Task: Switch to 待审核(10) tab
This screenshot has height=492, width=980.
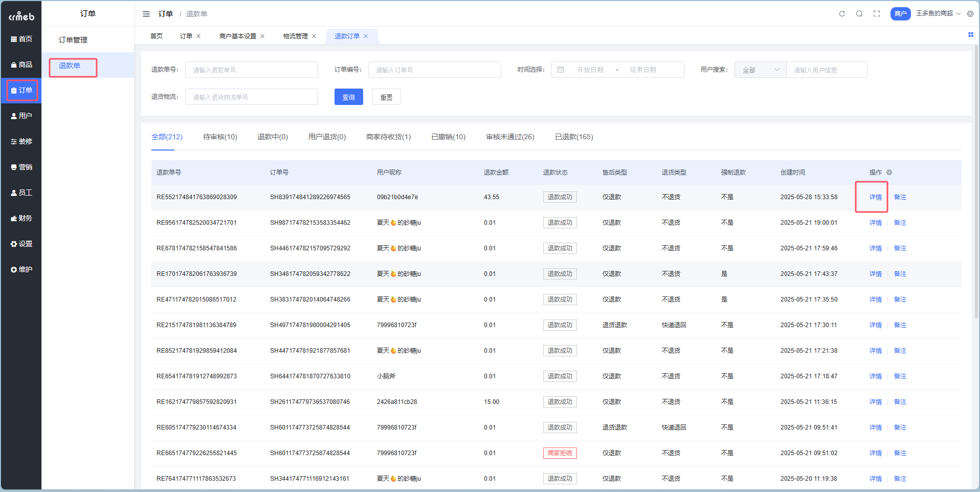Action: [x=220, y=137]
